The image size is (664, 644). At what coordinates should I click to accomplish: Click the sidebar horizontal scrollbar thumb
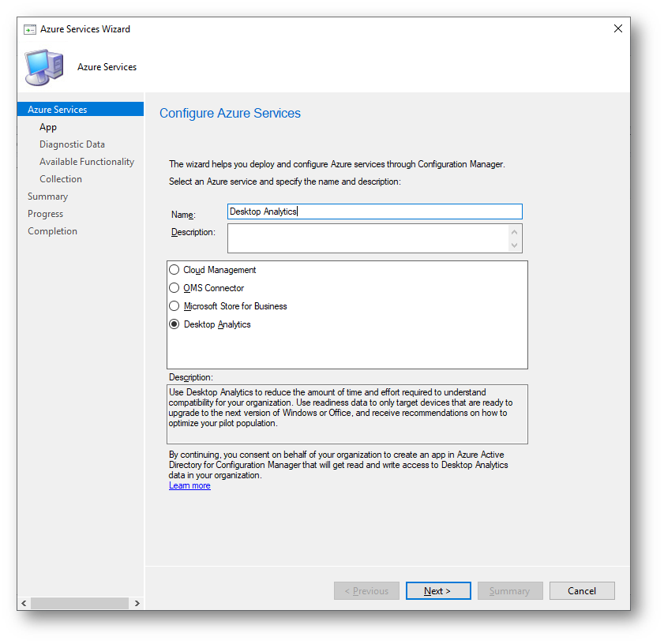[80, 603]
